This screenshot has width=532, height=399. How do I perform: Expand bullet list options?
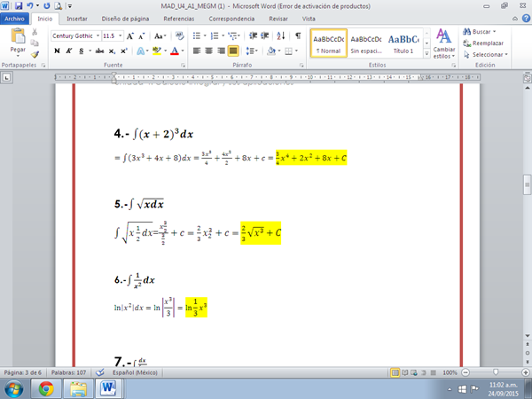click(205, 35)
